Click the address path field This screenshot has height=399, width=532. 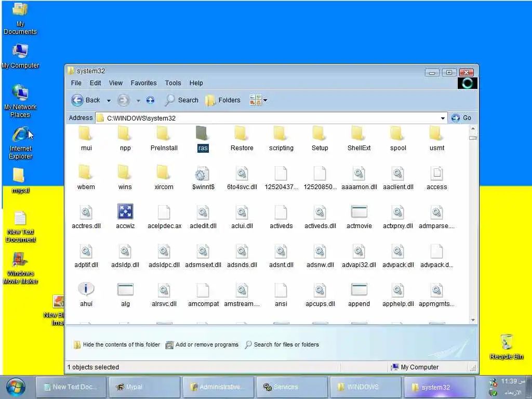tap(271, 118)
